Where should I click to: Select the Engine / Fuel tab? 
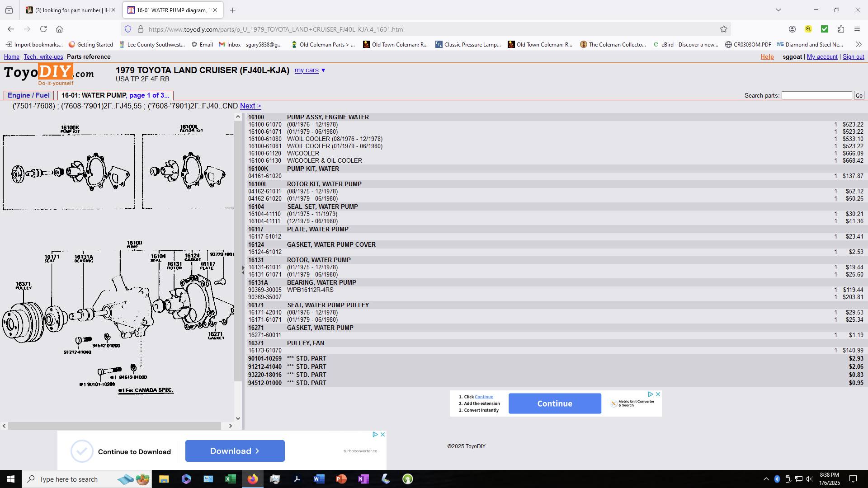(28, 95)
